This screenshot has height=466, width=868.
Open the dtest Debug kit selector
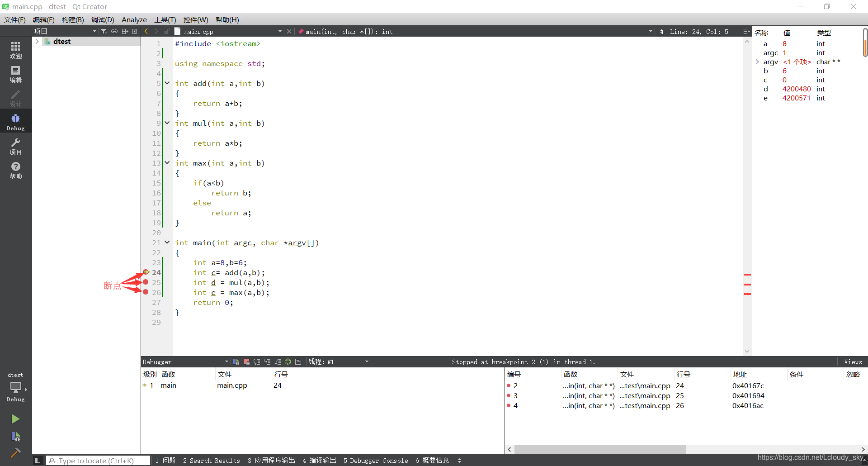tap(16, 388)
